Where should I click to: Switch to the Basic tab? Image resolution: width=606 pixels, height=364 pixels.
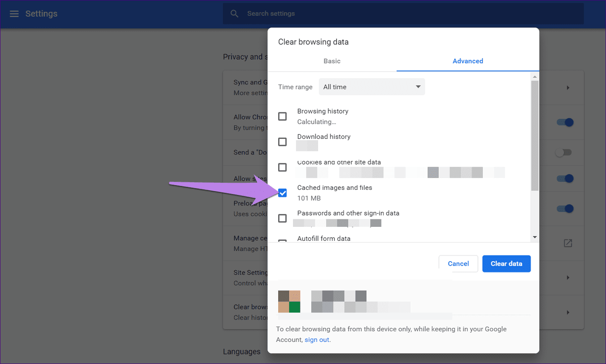(x=332, y=61)
